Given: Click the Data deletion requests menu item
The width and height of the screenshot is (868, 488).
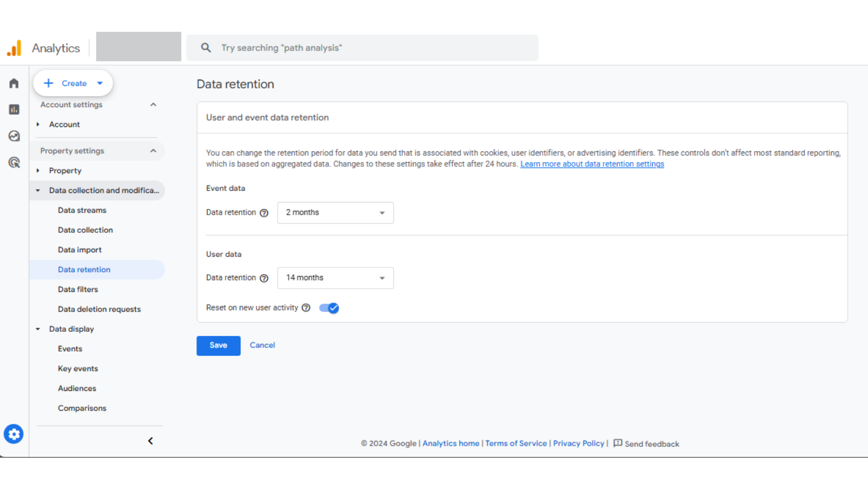Looking at the screenshot, I should [x=99, y=309].
